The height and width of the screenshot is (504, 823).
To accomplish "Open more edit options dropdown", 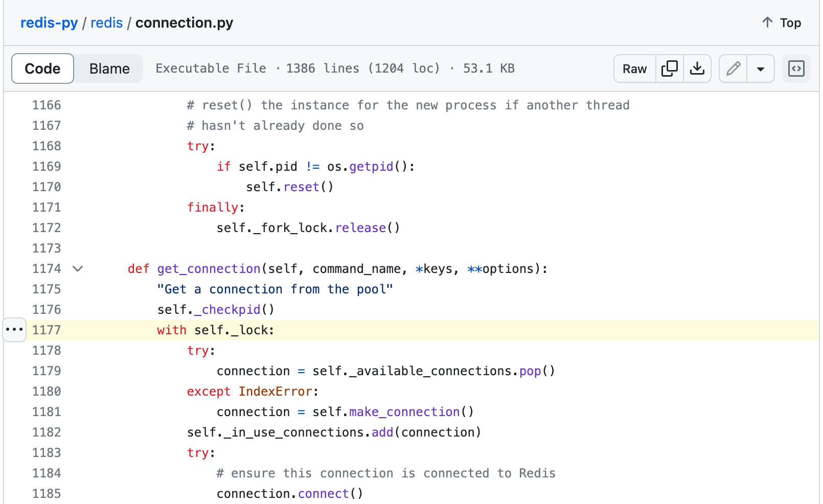I will click(x=761, y=68).
